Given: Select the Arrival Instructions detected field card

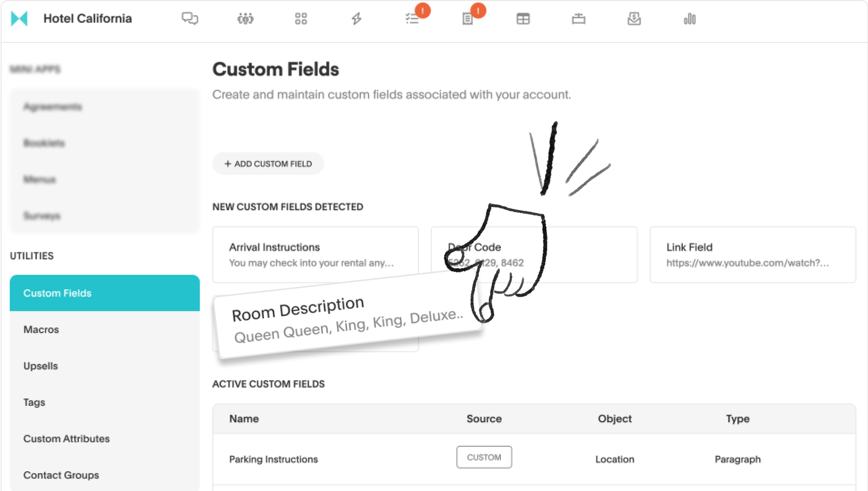Looking at the screenshot, I should 315,255.
